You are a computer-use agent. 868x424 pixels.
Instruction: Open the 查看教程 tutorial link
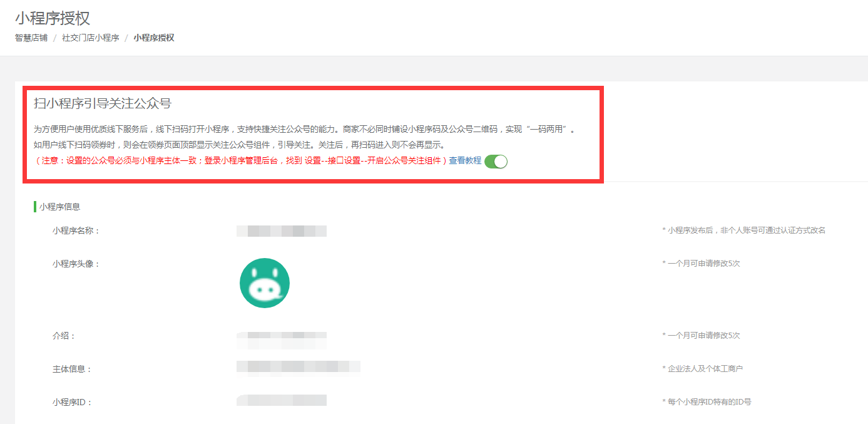[x=465, y=160]
